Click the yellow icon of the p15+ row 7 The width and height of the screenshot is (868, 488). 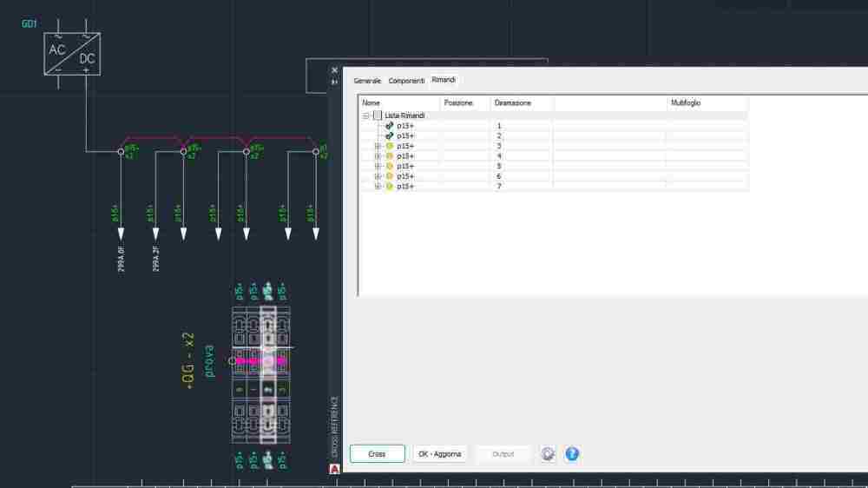pyautogui.click(x=389, y=187)
